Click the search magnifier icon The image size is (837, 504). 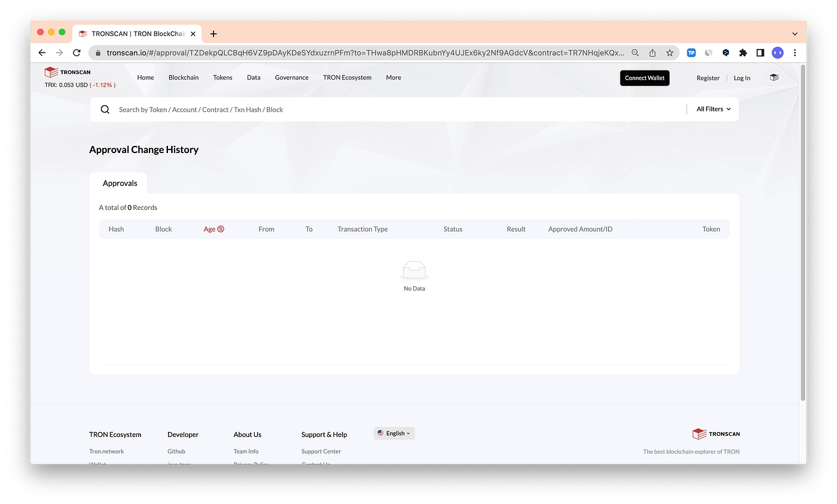pyautogui.click(x=105, y=109)
